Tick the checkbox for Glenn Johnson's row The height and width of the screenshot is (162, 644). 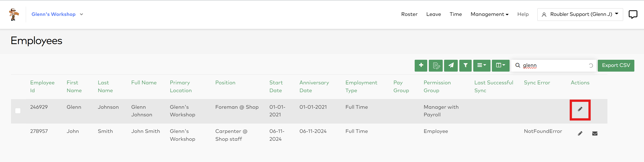click(18, 111)
